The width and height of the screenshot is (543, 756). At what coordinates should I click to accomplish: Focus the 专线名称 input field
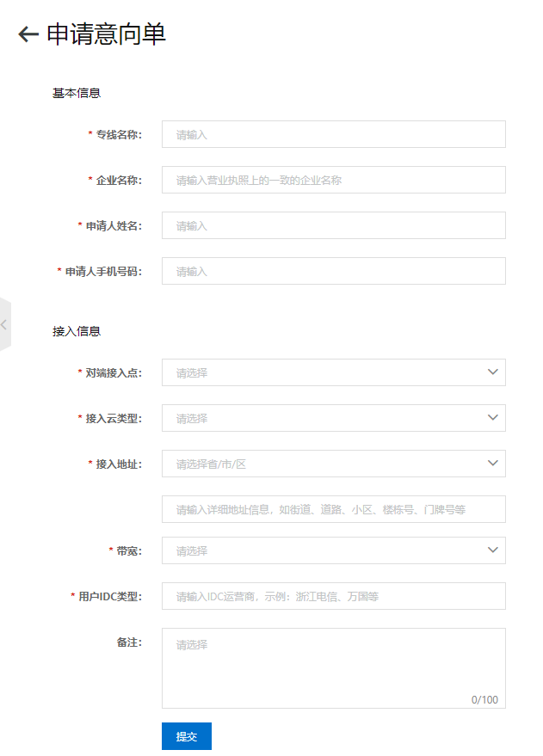pos(334,134)
